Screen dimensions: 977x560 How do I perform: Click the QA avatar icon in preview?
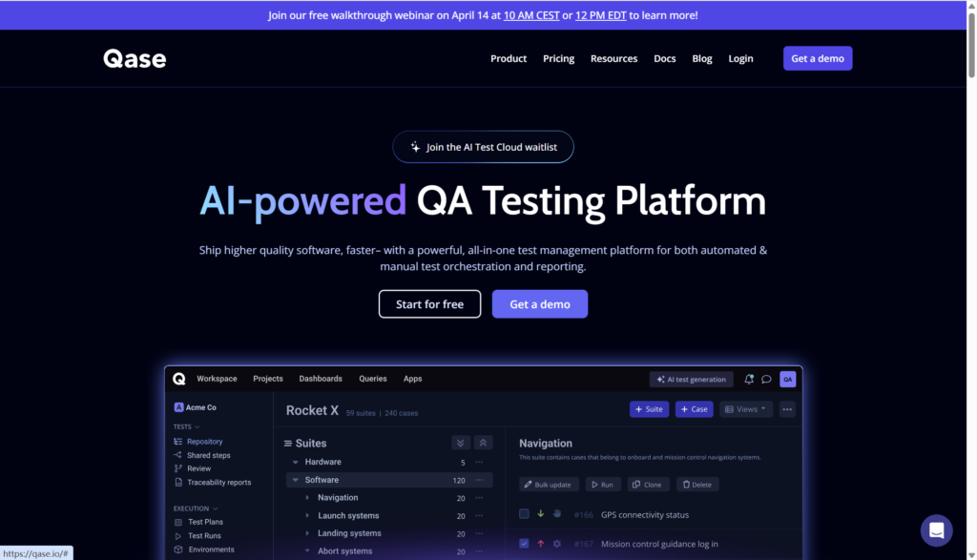[x=787, y=379]
